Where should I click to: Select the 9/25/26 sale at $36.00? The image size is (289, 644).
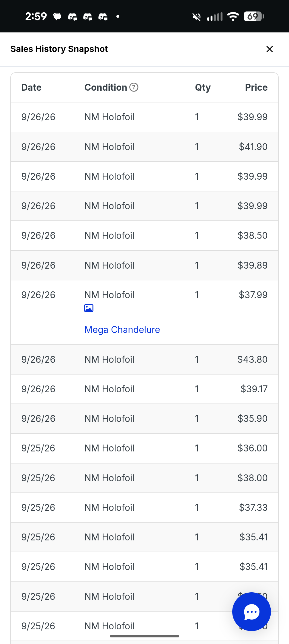click(x=144, y=448)
